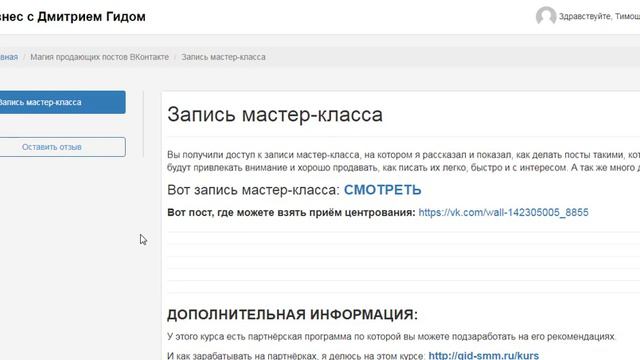This screenshot has height=360, width=640.
Task: Click the 'Запись мастер-класса' breadcrumb
Action: [223, 57]
